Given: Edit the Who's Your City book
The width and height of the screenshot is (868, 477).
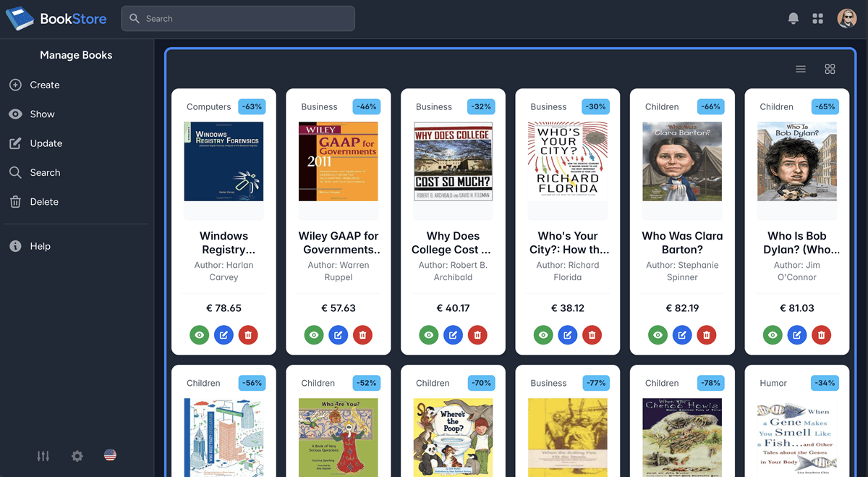Looking at the screenshot, I should coord(568,335).
